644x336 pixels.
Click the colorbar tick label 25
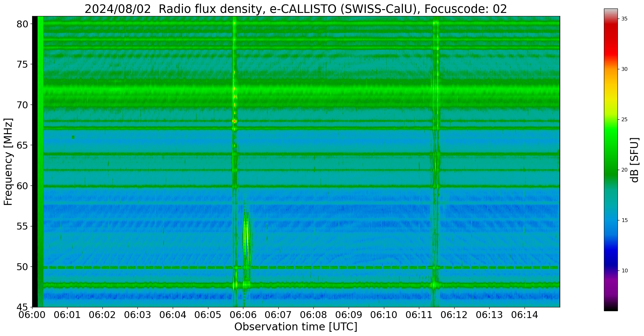point(624,120)
